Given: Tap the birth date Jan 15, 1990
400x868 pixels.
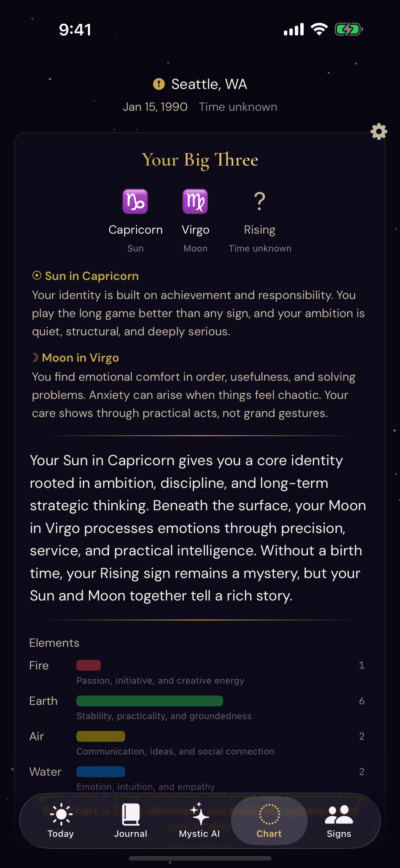Looking at the screenshot, I should point(155,107).
